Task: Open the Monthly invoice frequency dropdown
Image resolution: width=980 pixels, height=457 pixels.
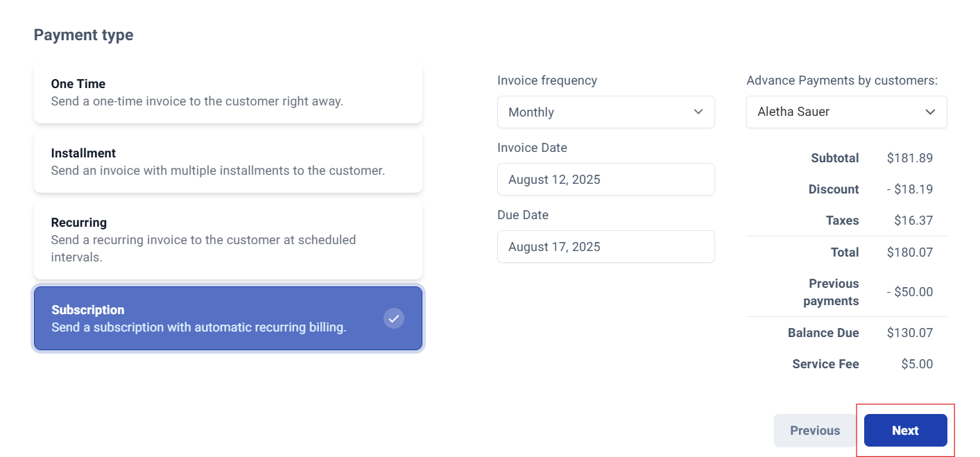Action: pos(606,112)
